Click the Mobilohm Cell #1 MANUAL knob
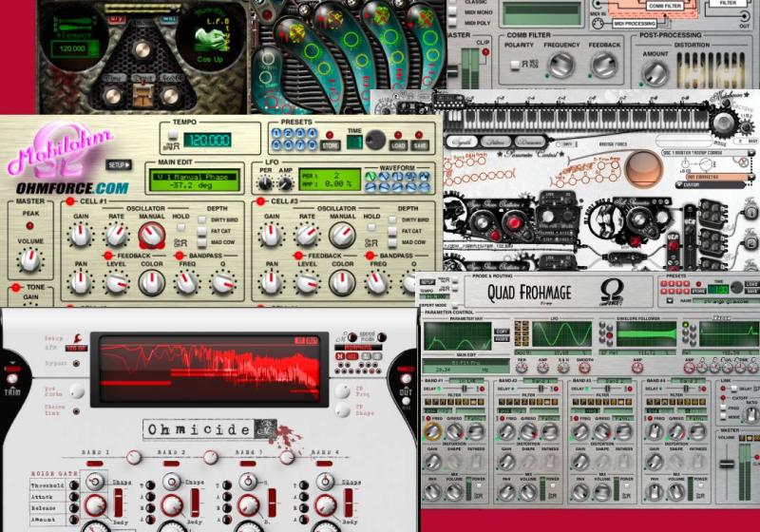Image resolution: width=760 pixels, height=532 pixels. point(152,236)
